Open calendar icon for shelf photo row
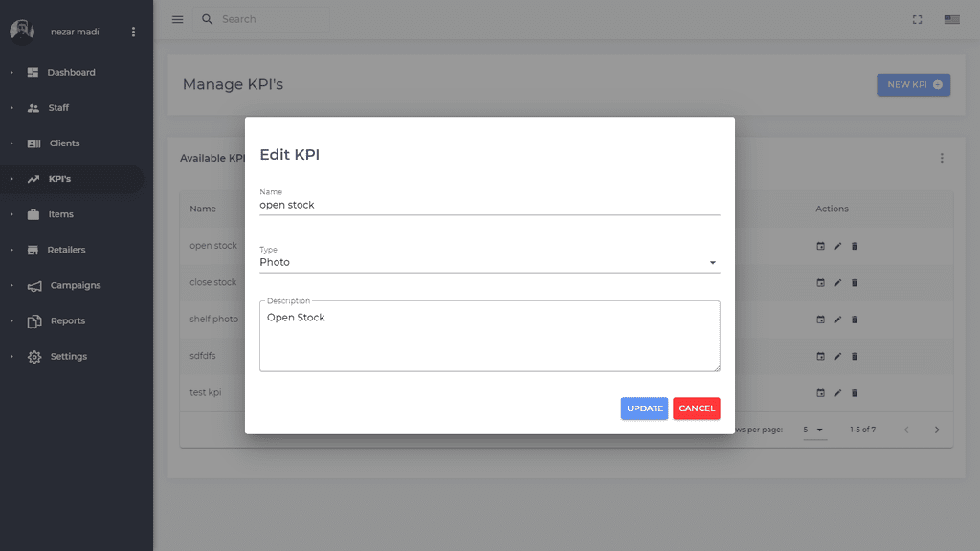The width and height of the screenshot is (980, 551). pos(820,320)
